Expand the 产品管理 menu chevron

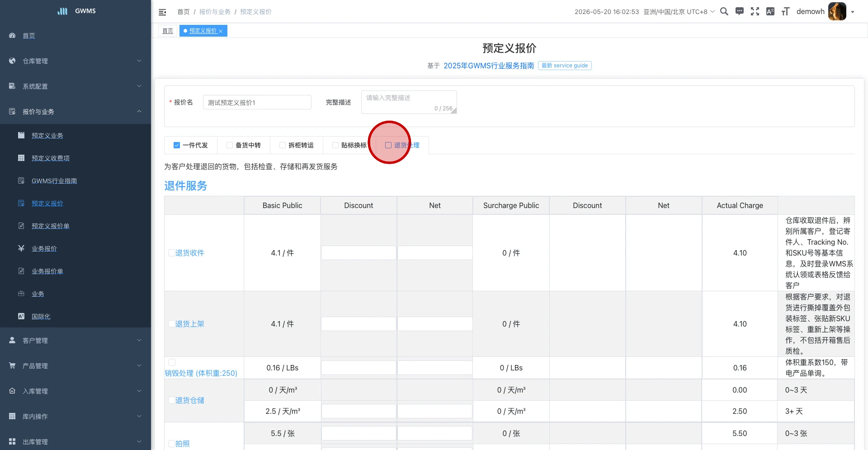pos(139,365)
